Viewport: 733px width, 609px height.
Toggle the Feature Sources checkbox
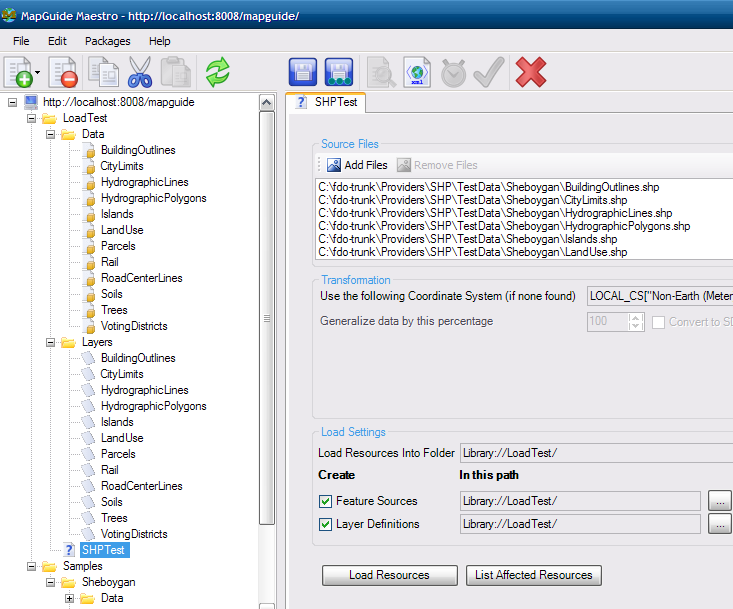[325, 502]
